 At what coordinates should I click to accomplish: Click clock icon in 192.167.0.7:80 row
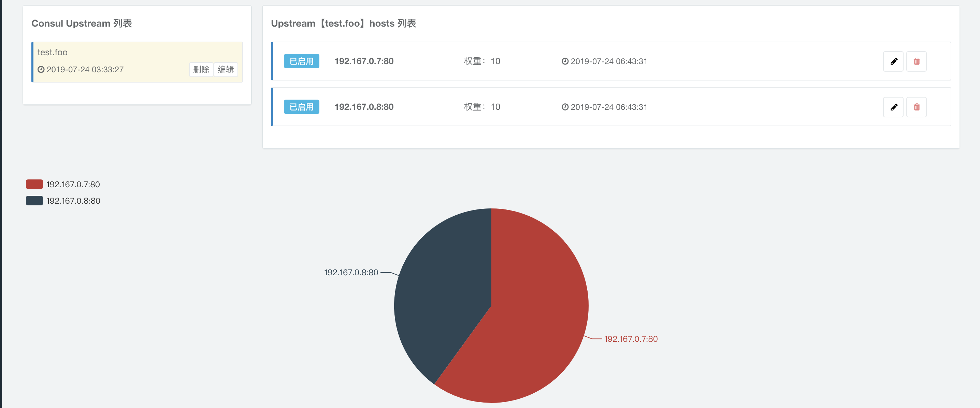(565, 61)
